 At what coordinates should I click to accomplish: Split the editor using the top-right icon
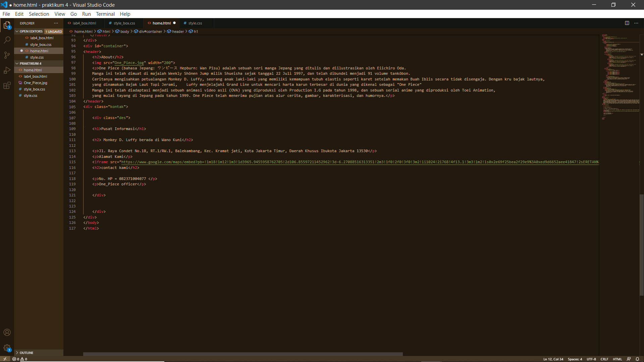coord(627,23)
